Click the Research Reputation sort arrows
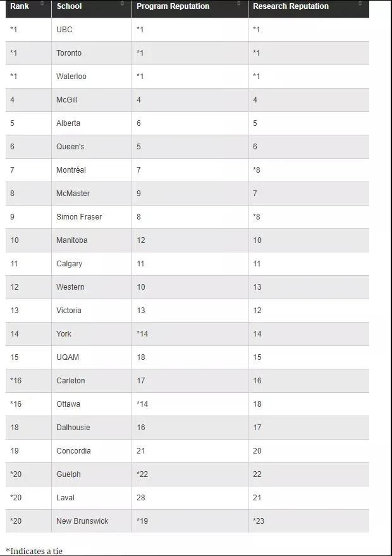 (x=360, y=4)
